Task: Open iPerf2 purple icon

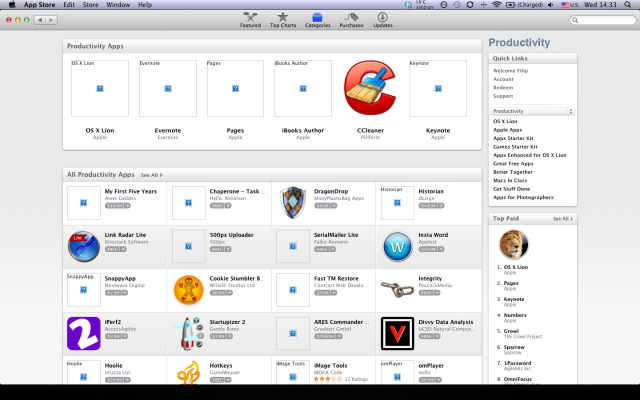Action: [x=84, y=333]
